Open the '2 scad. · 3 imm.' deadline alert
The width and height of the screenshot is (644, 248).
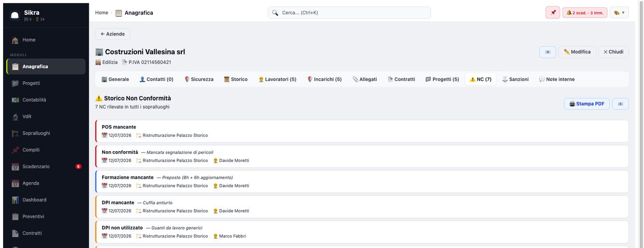[x=585, y=12]
